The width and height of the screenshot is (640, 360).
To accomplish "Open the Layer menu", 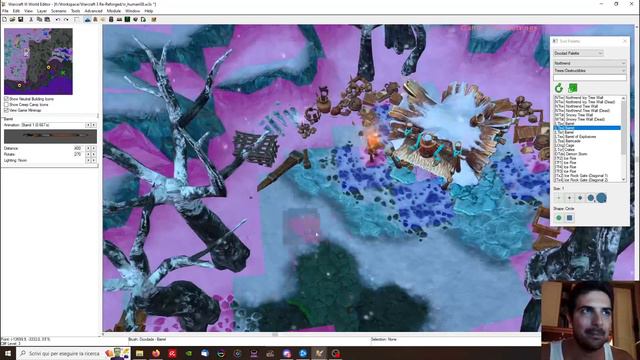I will pyautogui.click(x=42, y=11).
